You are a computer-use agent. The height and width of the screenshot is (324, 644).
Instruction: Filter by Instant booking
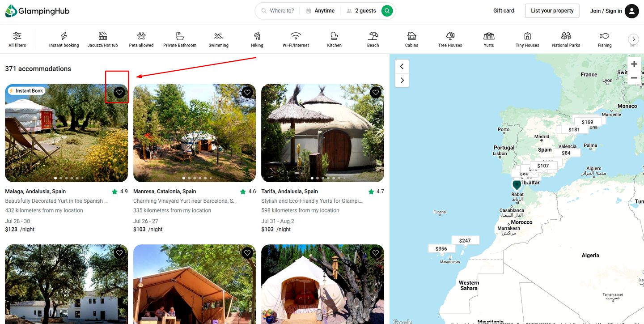click(x=64, y=39)
